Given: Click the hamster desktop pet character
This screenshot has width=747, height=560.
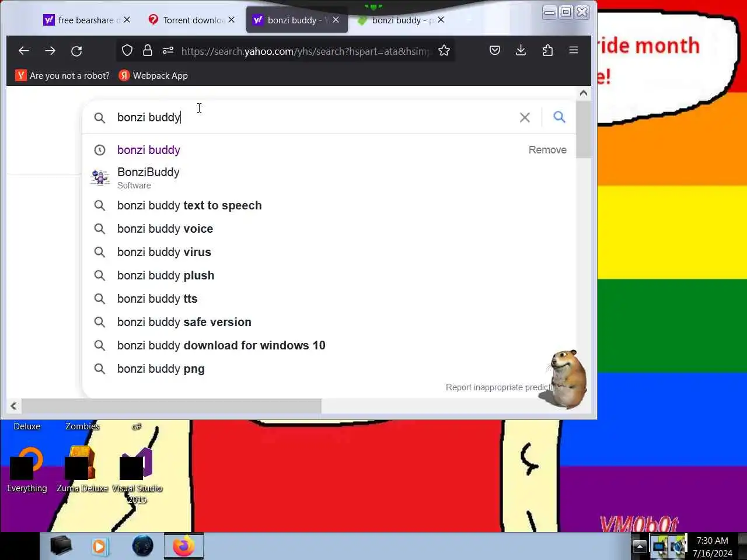Looking at the screenshot, I should tap(565, 379).
